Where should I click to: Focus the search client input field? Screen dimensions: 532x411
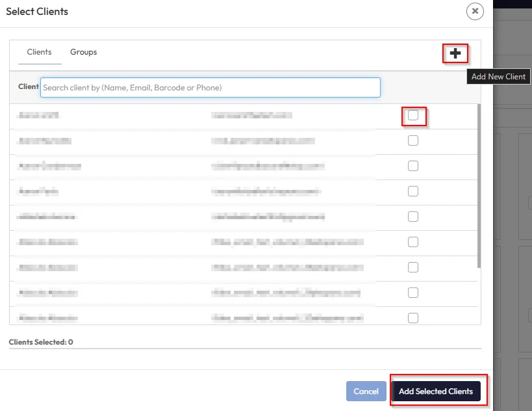pos(210,88)
